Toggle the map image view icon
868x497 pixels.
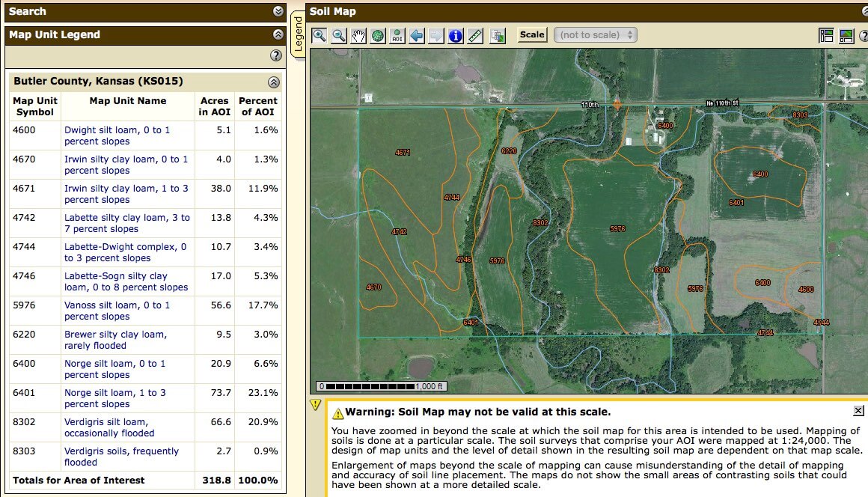[846, 35]
